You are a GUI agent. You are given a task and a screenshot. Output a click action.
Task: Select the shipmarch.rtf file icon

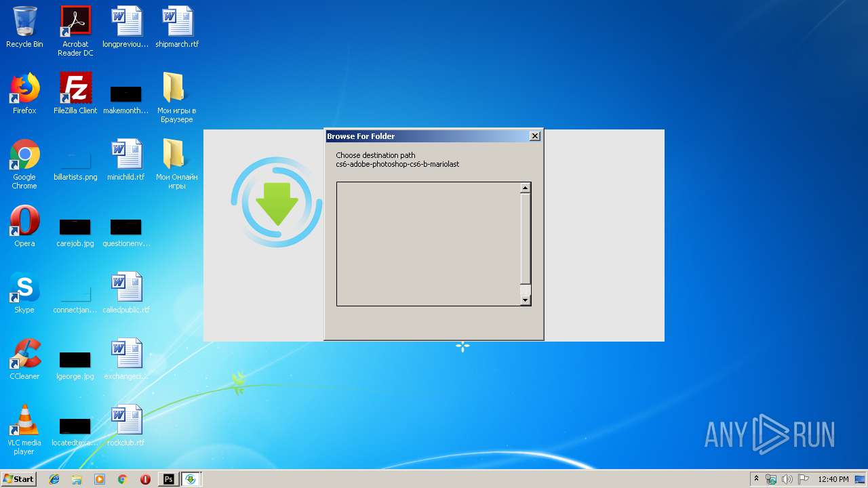[177, 27]
